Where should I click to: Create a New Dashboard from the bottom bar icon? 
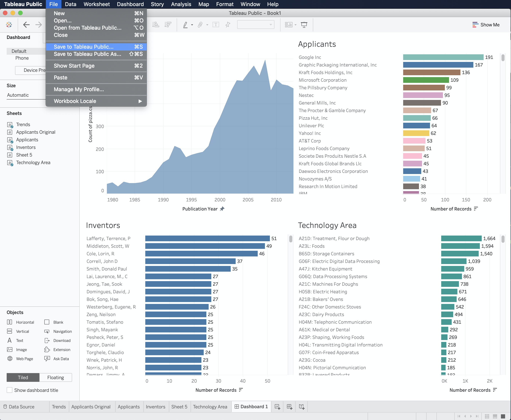(x=289, y=407)
